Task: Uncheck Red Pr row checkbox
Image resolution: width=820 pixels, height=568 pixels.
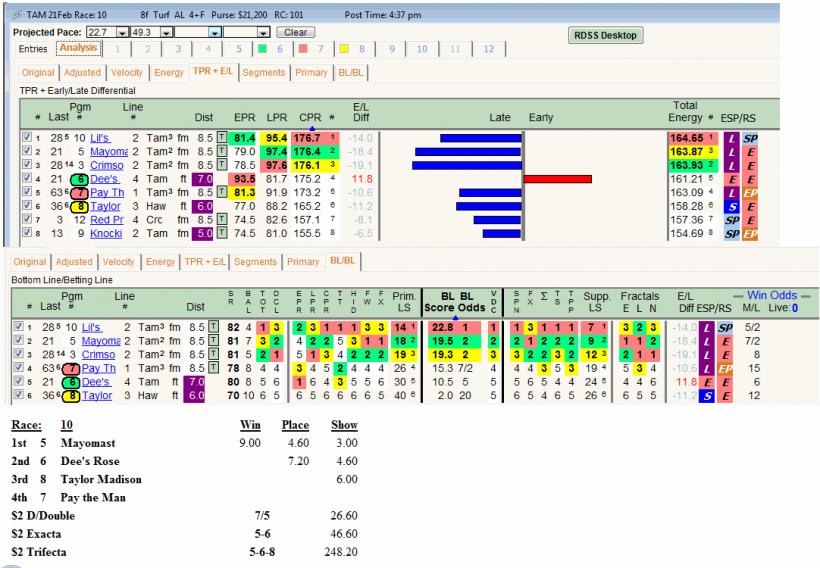Action: click(x=27, y=219)
